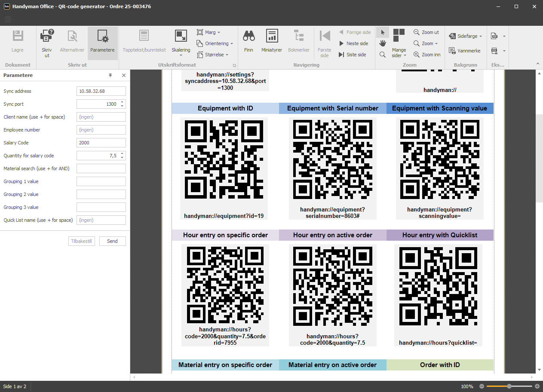The height and width of the screenshot is (392, 543).
Task: Open the Marg dropdown
Action: click(209, 32)
